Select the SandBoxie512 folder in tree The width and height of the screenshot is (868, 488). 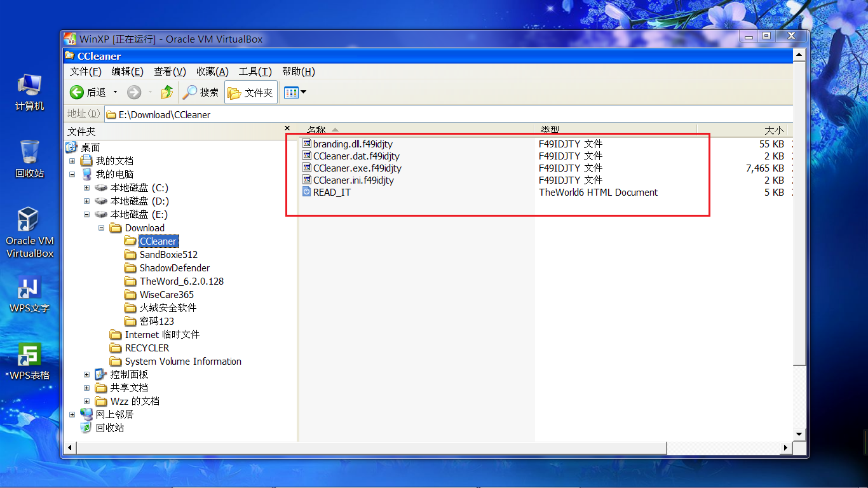click(x=168, y=255)
